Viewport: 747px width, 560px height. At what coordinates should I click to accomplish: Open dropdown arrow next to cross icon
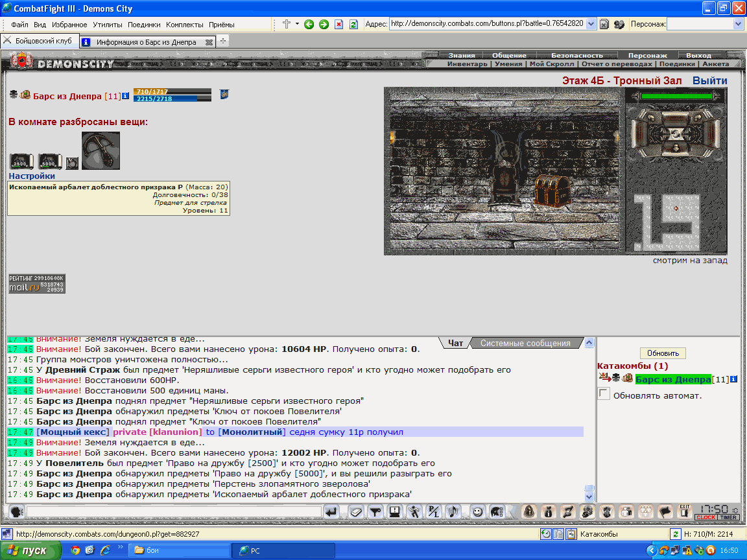pos(297,24)
